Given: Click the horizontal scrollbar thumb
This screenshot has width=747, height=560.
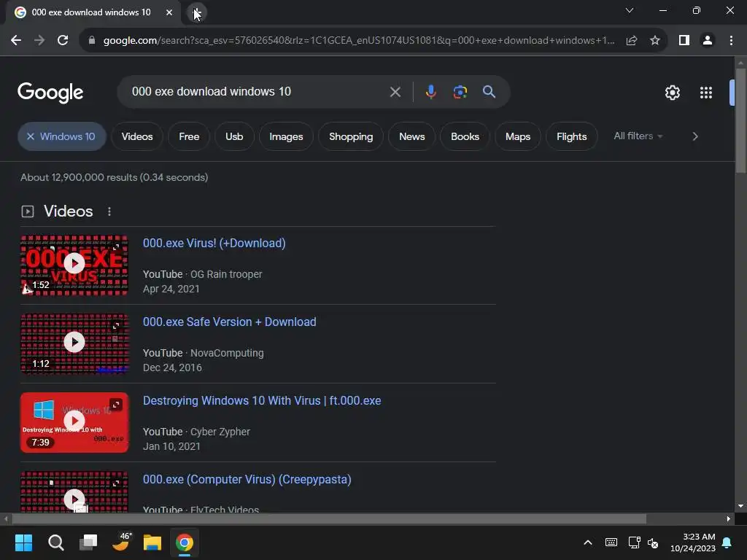Looking at the screenshot, I should [329, 518].
